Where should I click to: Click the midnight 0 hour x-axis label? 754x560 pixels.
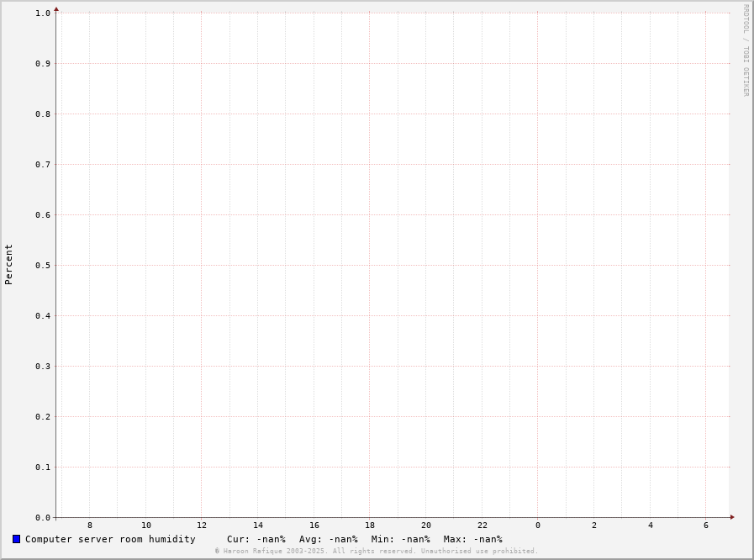click(x=538, y=526)
